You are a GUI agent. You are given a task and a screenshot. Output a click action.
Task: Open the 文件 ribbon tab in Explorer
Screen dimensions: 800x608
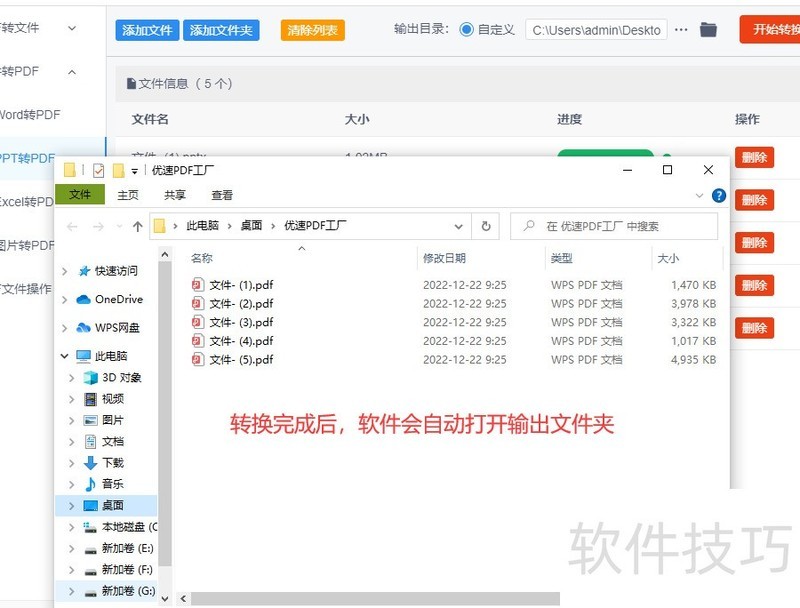tap(80, 194)
